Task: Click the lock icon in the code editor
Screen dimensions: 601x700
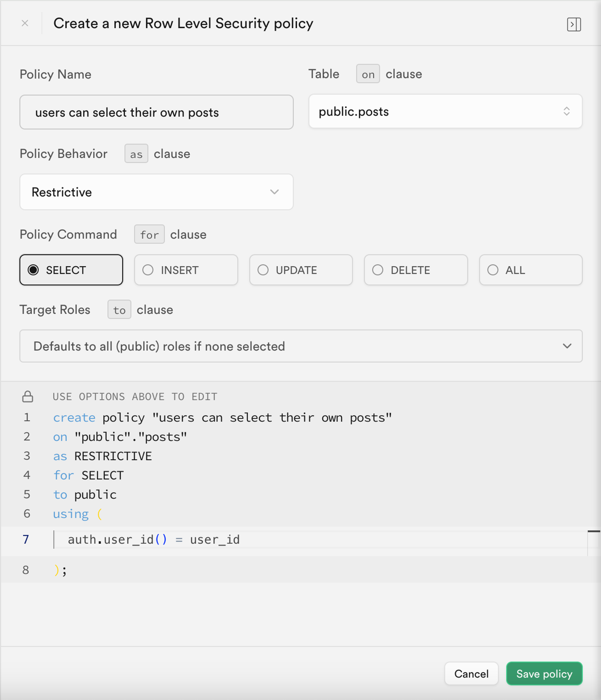Action: [x=28, y=396]
